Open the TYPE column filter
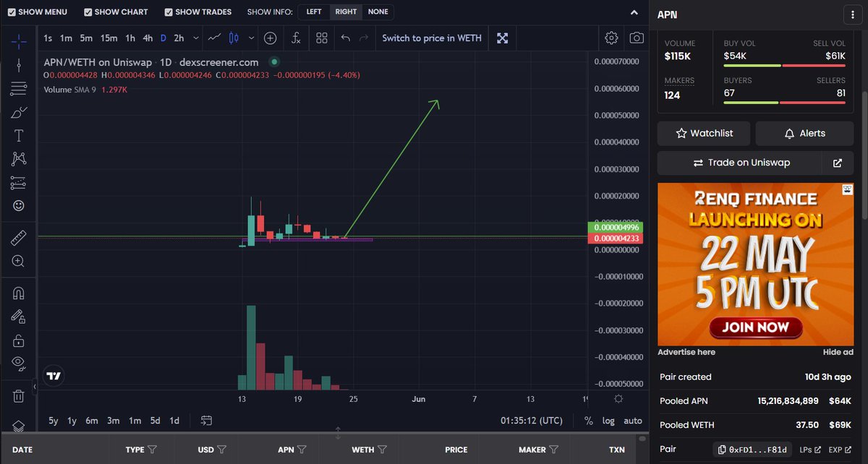 153,450
